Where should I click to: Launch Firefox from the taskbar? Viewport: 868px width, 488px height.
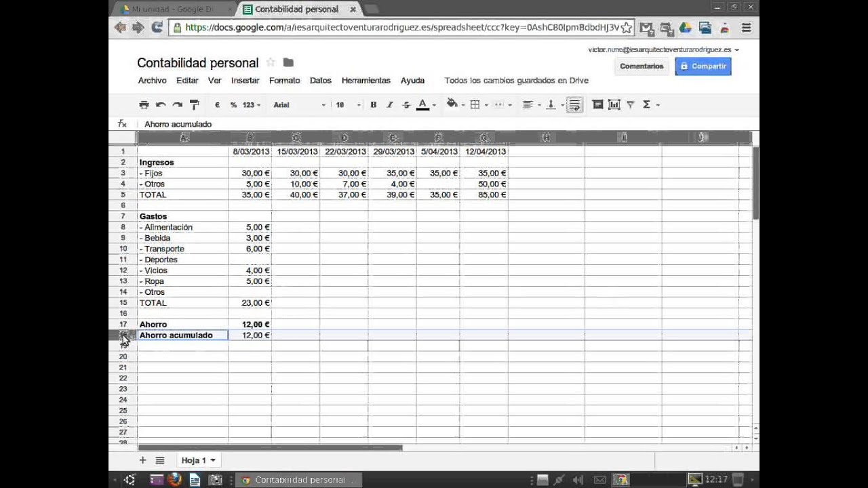pyautogui.click(x=175, y=480)
